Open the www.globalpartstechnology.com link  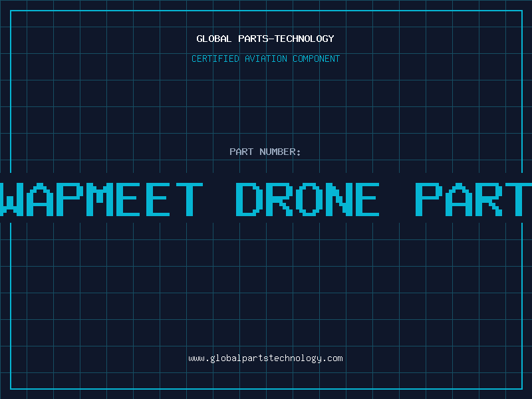point(265,358)
